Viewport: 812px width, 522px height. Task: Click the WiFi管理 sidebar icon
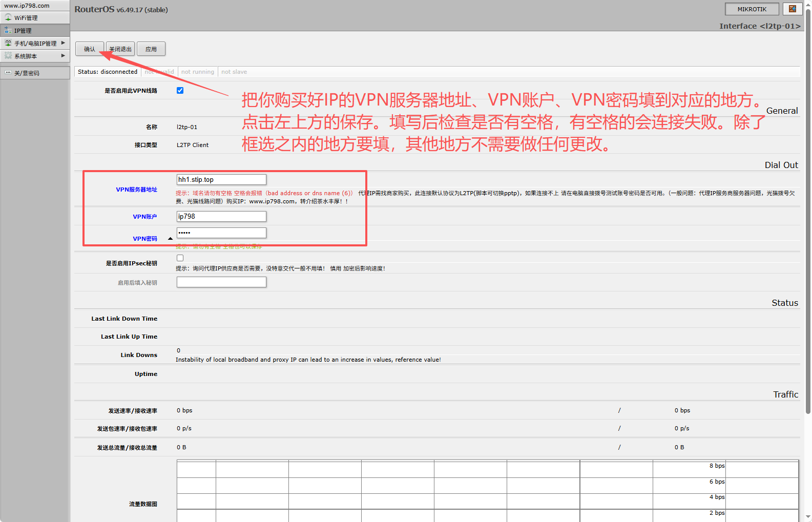coord(8,17)
